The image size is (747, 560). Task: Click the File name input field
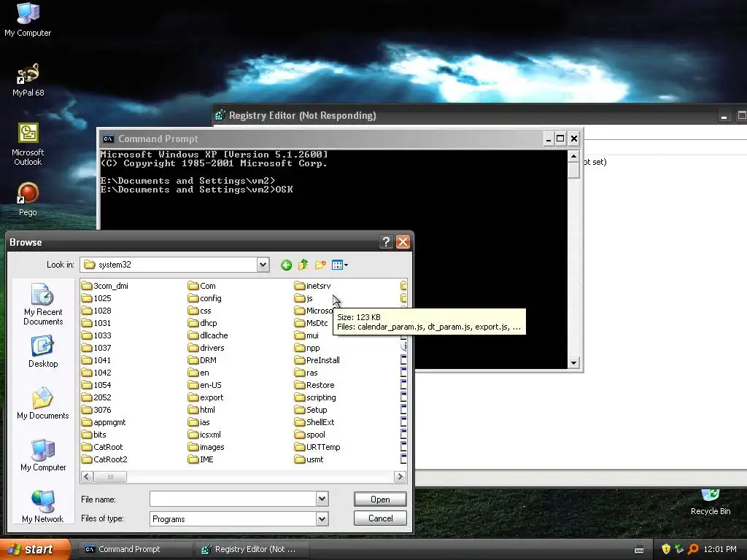coord(233,499)
